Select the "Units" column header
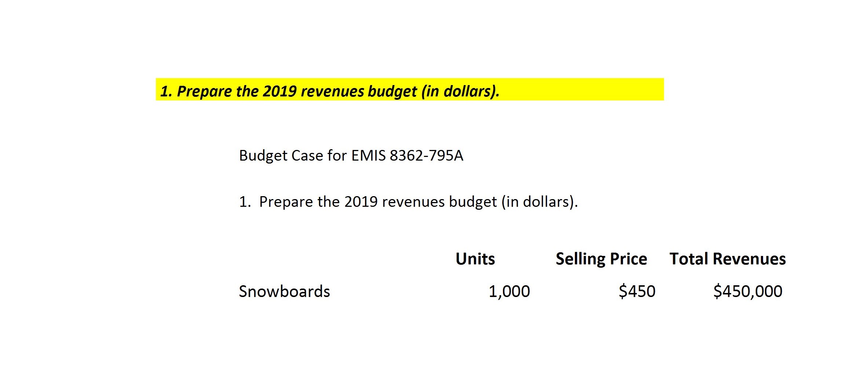This screenshot has width=868, height=385. (475, 259)
